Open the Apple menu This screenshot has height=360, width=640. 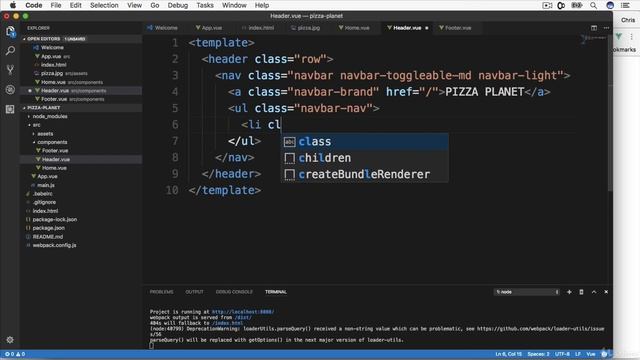tap(13, 5)
